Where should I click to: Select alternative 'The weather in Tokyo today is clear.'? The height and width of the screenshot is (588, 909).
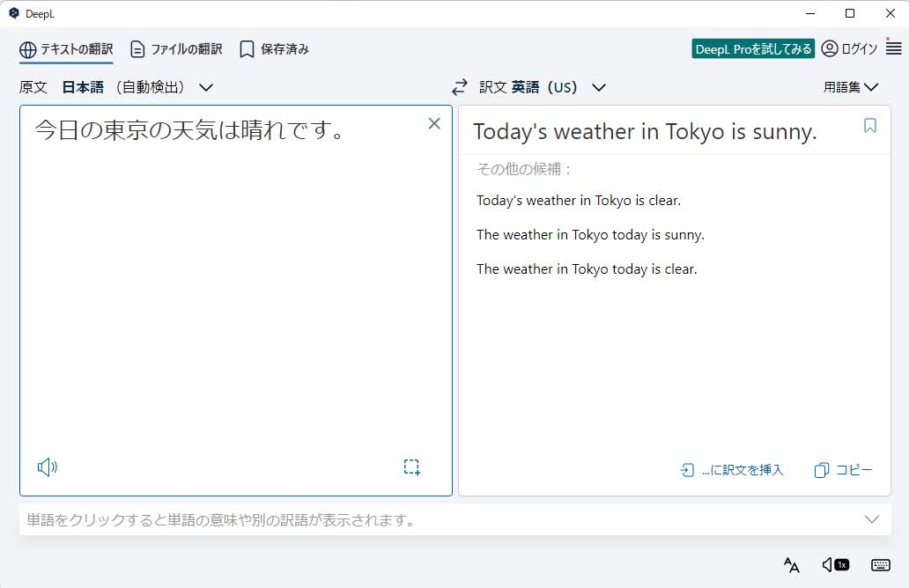click(x=587, y=268)
